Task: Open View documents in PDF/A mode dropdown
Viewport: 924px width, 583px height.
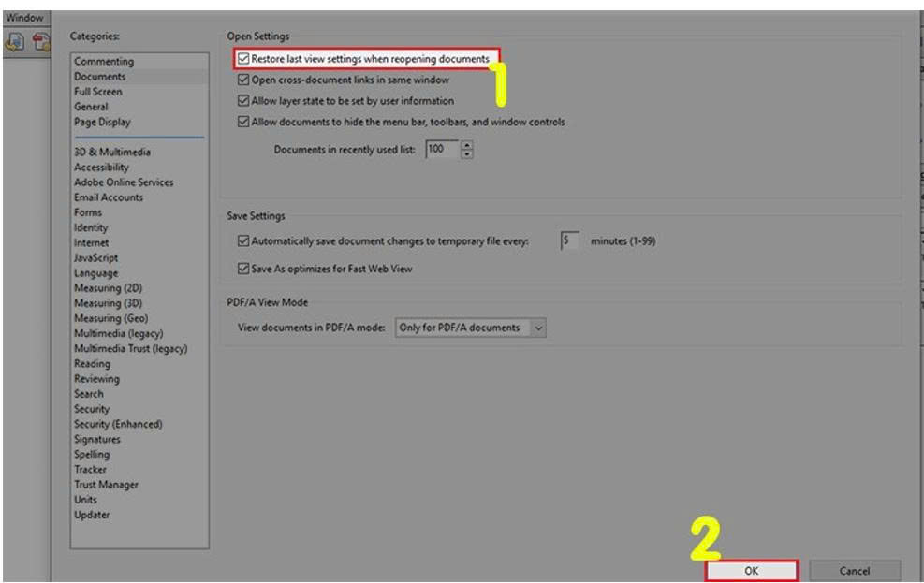Action: pos(470,328)
